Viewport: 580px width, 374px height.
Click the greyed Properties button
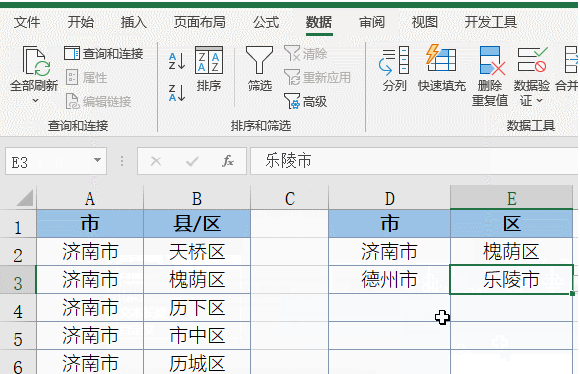[87, 77]
